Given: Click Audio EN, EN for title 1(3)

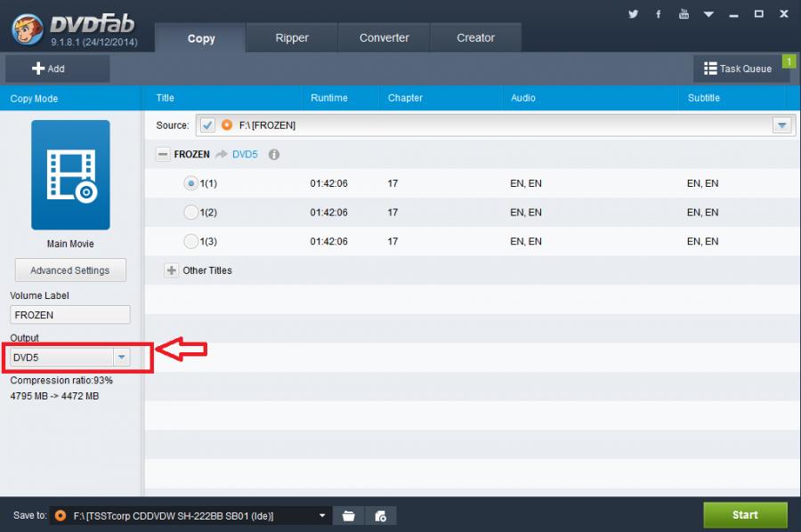Looking at the screenshot, I should click(x=526, y=241).
